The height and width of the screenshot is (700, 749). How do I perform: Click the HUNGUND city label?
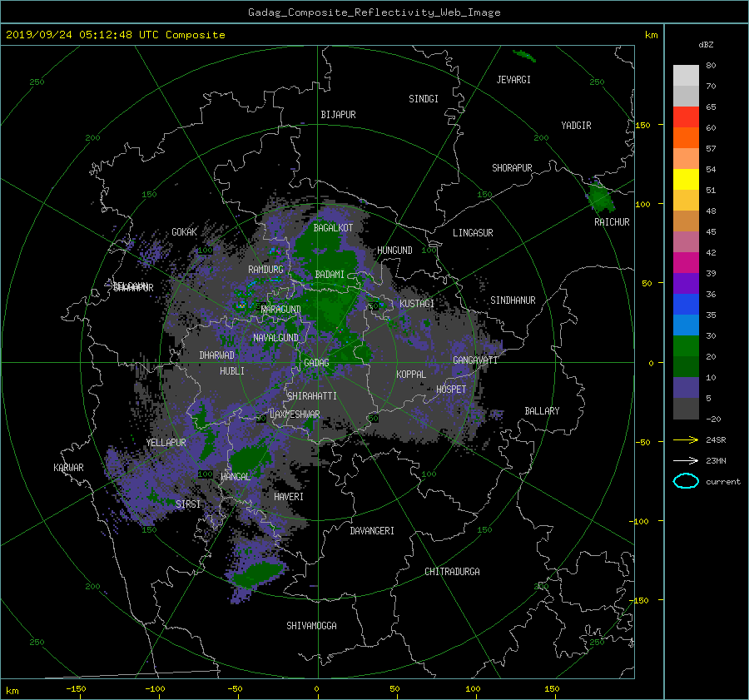pyautogui.click(x=394, y=251)
